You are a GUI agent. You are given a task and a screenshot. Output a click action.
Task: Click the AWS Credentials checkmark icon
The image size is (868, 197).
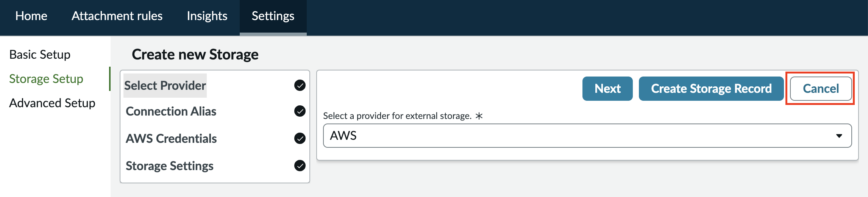pyautogui.click(x=300, y=138)
